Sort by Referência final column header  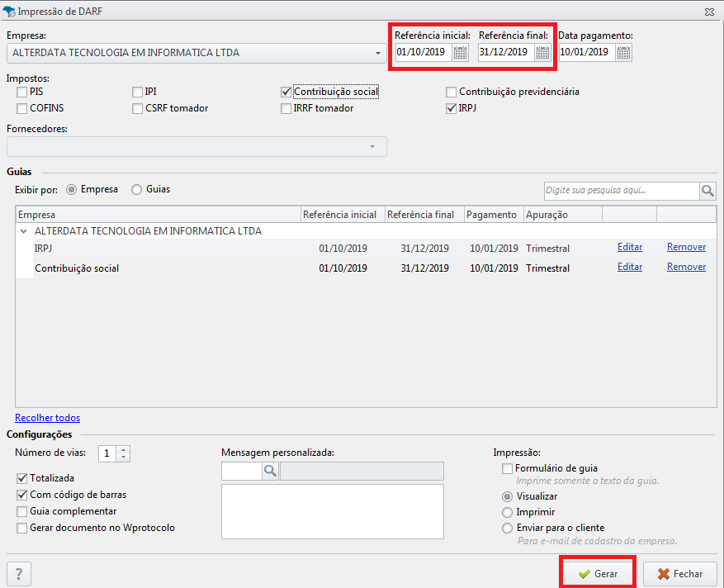click(425, 215)
